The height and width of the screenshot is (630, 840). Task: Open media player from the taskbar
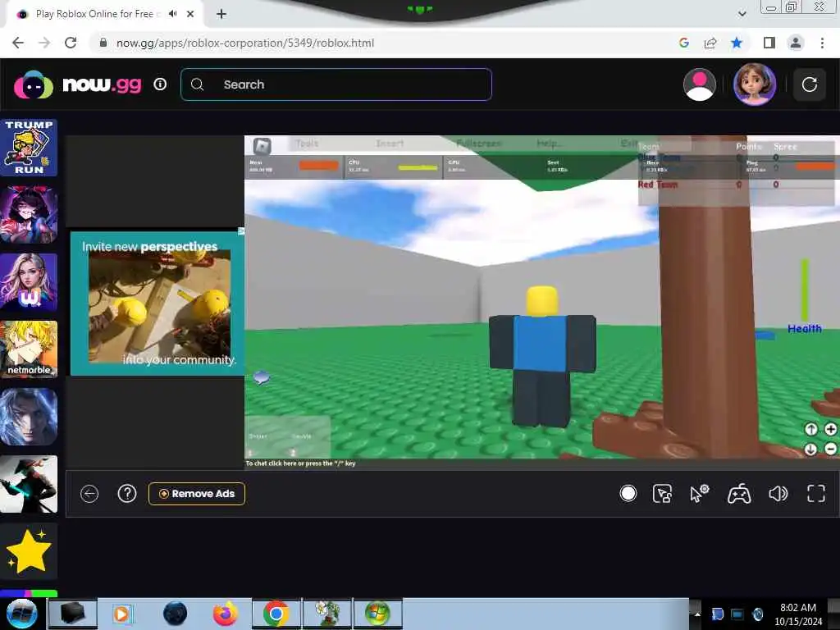123,614
